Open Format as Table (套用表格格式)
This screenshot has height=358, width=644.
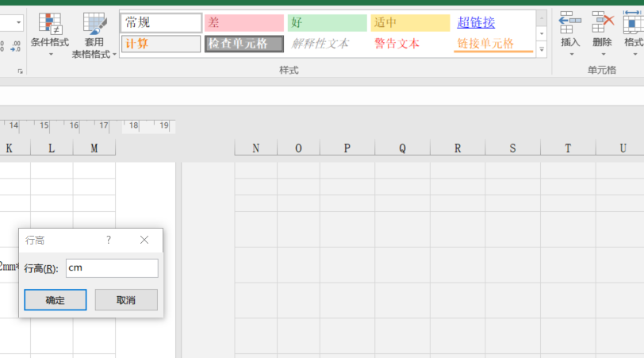coord(94,36)
